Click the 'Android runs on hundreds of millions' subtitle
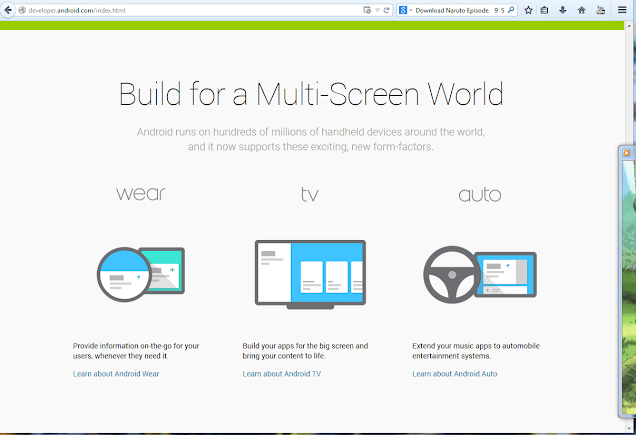This screenshot has width=636, height=435. [311, 139]
